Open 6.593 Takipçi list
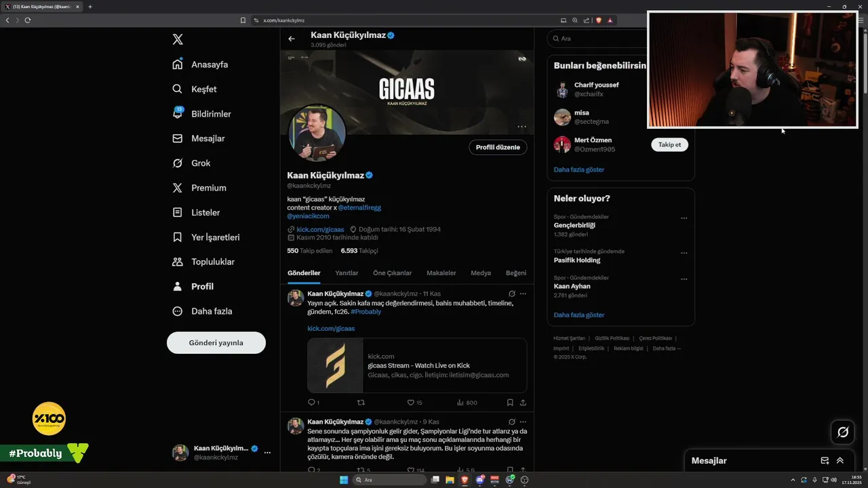This screenshot has height=488, width=868. (x=359, y=250)
